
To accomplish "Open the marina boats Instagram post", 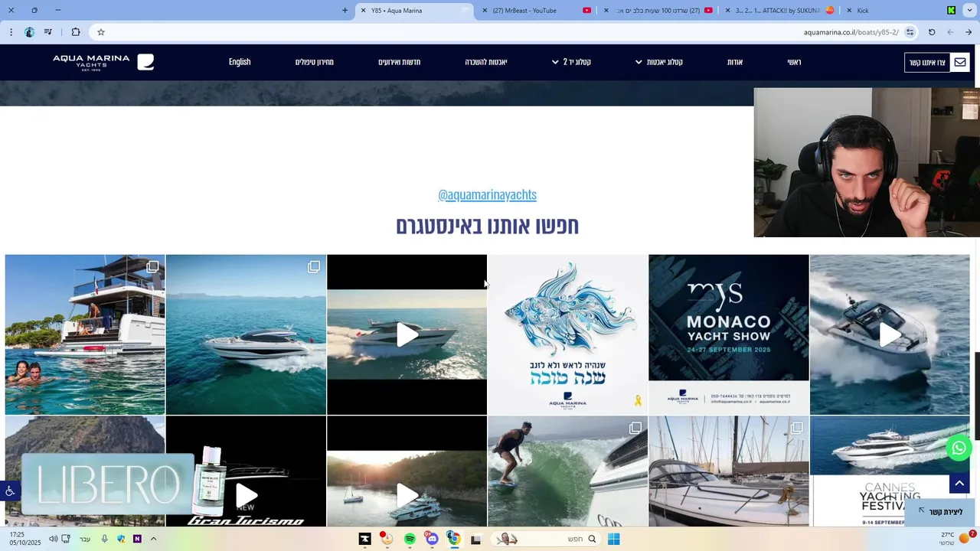I will 729,471.
